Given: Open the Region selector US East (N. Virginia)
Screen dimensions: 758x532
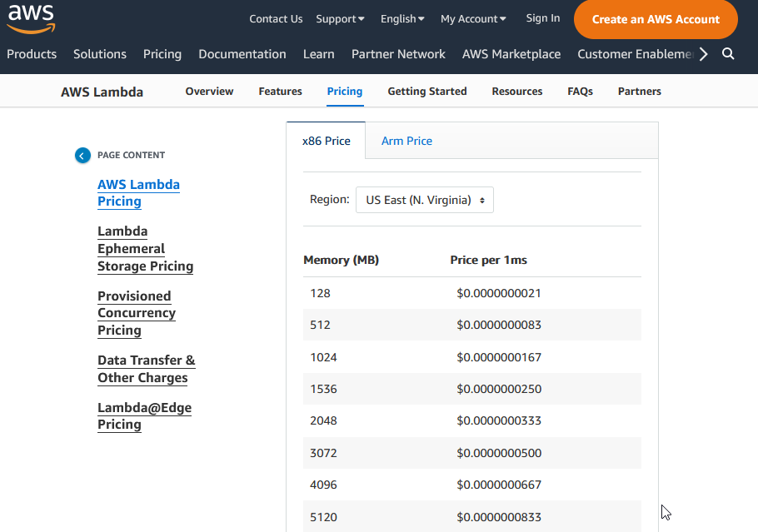Looking at the screenshot, I should pyautogui.click(x=425, y=200).
